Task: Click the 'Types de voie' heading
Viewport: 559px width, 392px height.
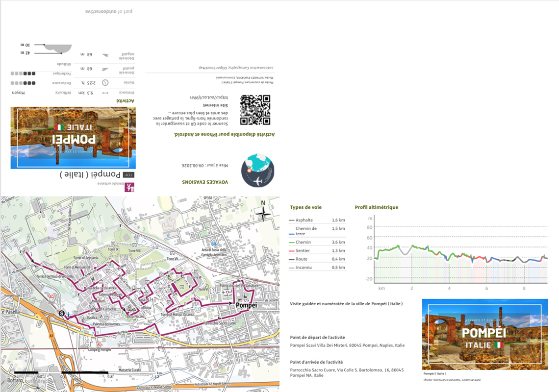Action: [x=305, y=207]
